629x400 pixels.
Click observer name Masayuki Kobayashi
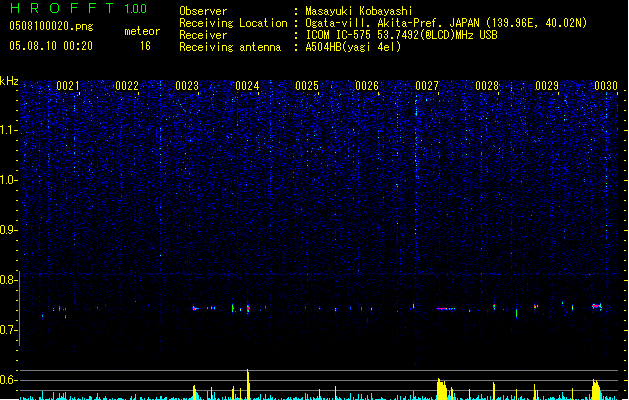point(359,11)
